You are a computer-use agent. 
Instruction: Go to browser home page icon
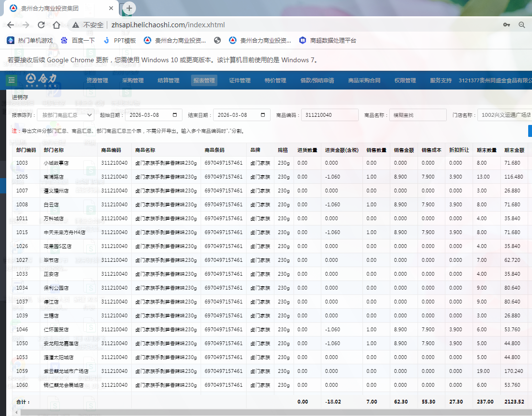(x=57, y=25)
